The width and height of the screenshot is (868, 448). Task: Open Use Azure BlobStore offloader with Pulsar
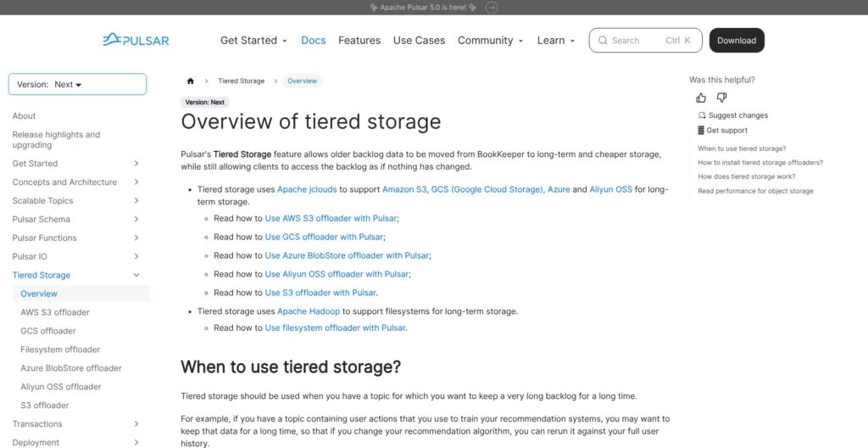click(347, 255)
